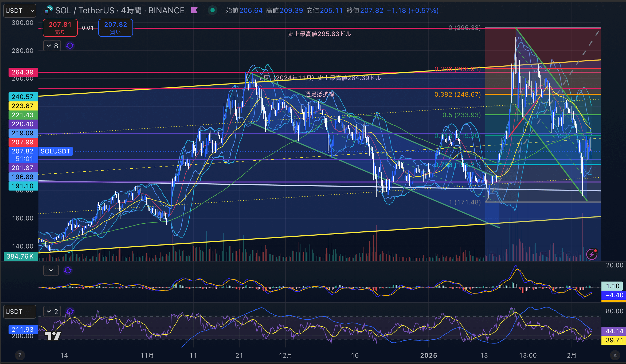626x364 pixels.
Task: Click the 週足抵抗線 annotation text
Action: point(319,94)
